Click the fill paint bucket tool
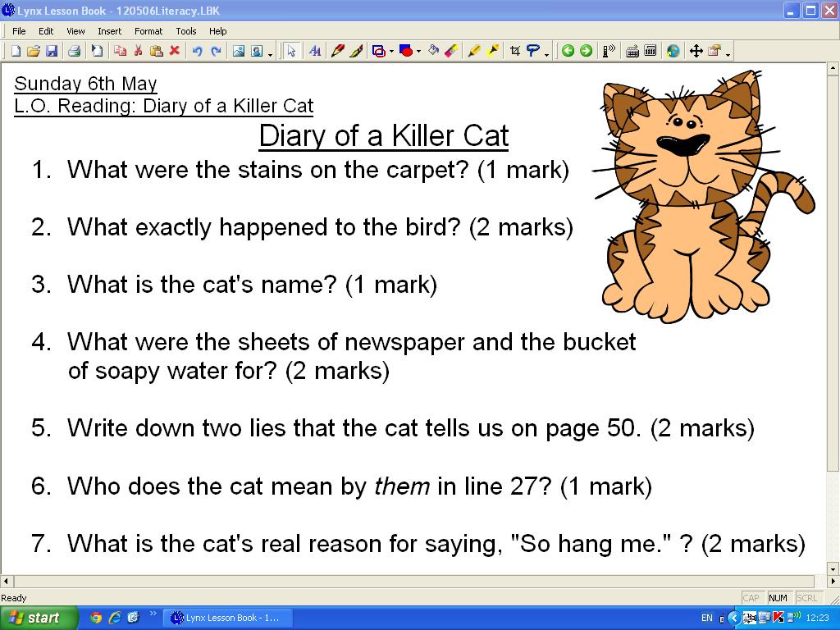 (433, 51)
